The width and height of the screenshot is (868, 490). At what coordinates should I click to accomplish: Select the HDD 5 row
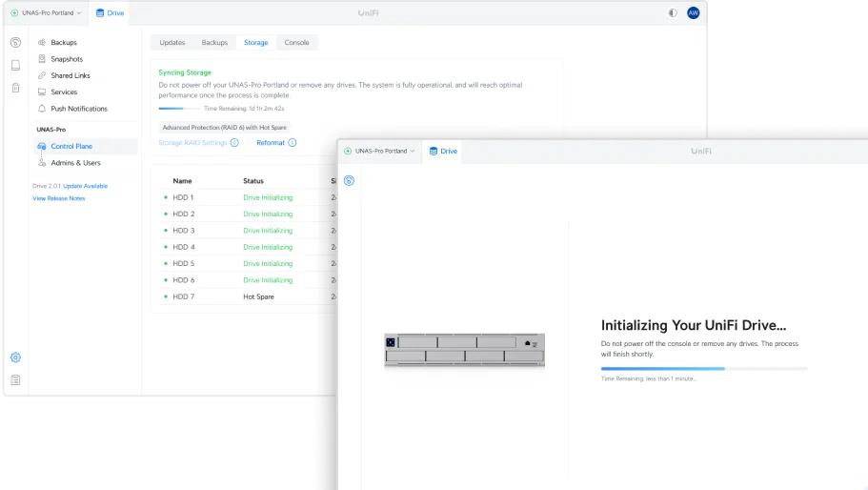[248, 263]
